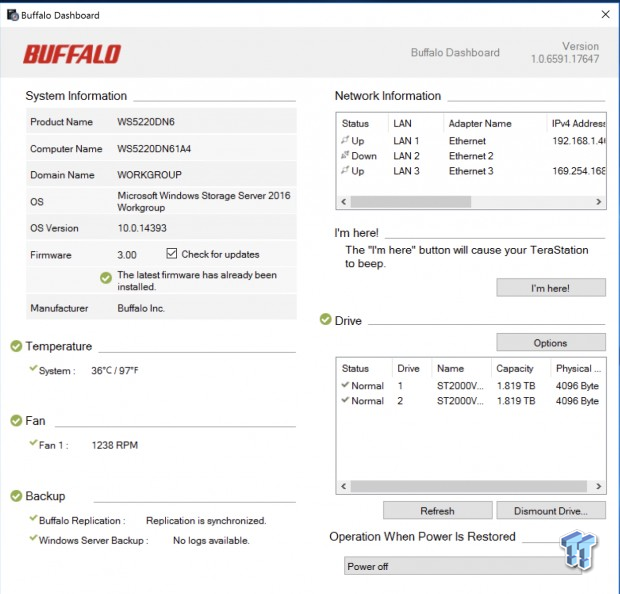Click the 1238 RPM fan speed reading
The image size is (620, 594).
115,445
